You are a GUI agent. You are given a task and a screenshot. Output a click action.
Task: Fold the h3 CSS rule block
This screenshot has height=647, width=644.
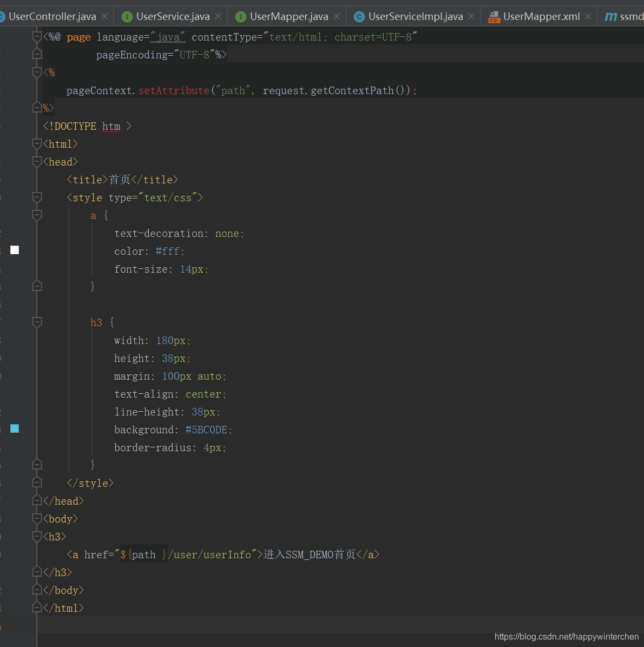point(37,322)
